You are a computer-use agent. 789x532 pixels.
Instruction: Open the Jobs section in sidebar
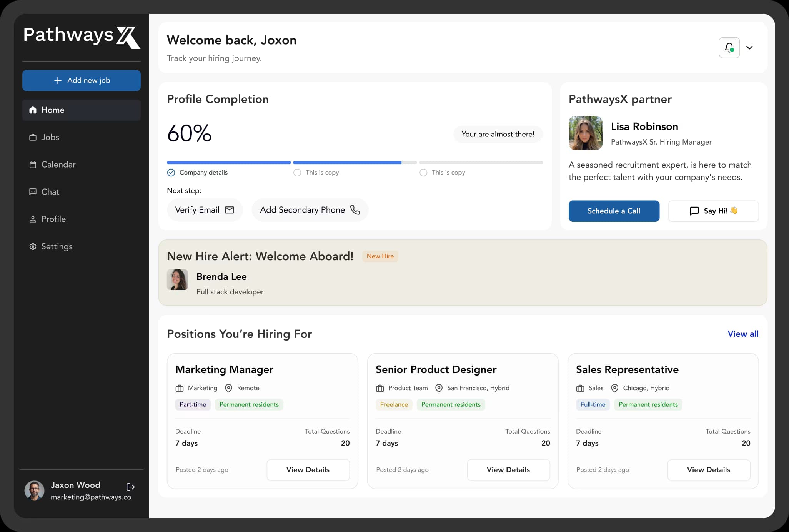[50, 137]
